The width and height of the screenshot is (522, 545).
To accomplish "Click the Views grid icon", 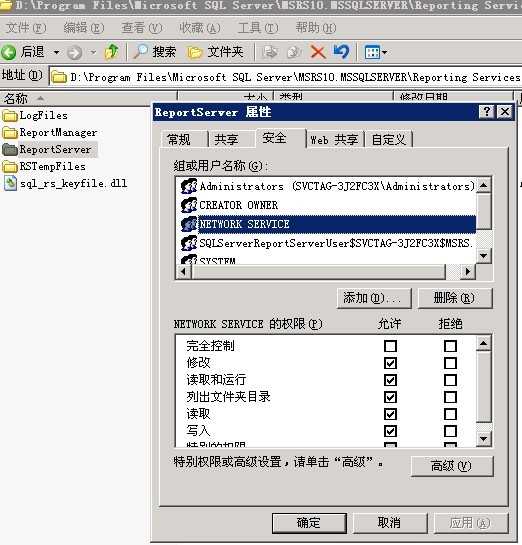I will [372, 52].
